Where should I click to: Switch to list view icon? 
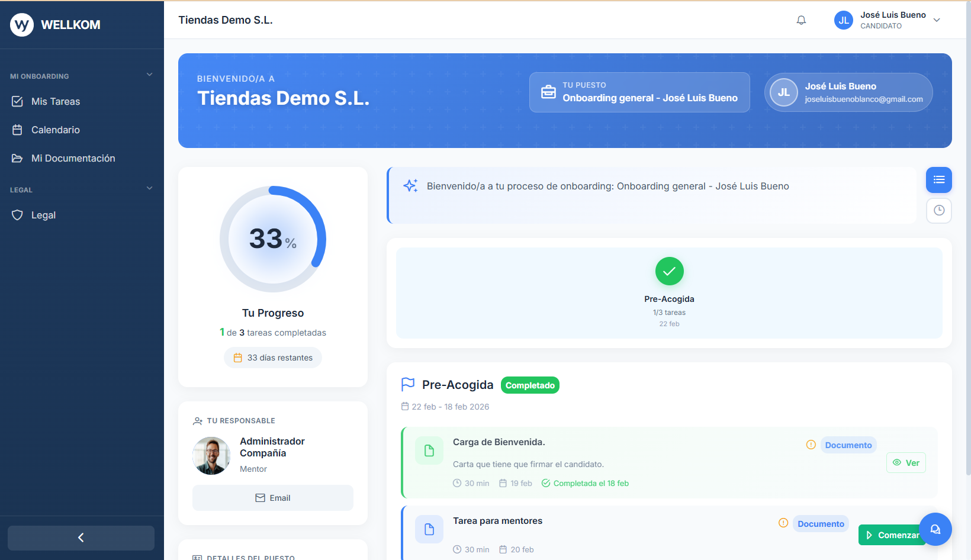tap(938, 180)
